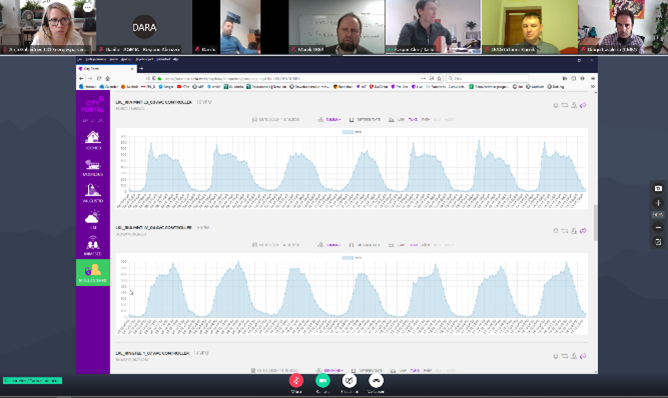Click the browser address bar
Viewport: 668px width, 398px height.
(294, 78)
